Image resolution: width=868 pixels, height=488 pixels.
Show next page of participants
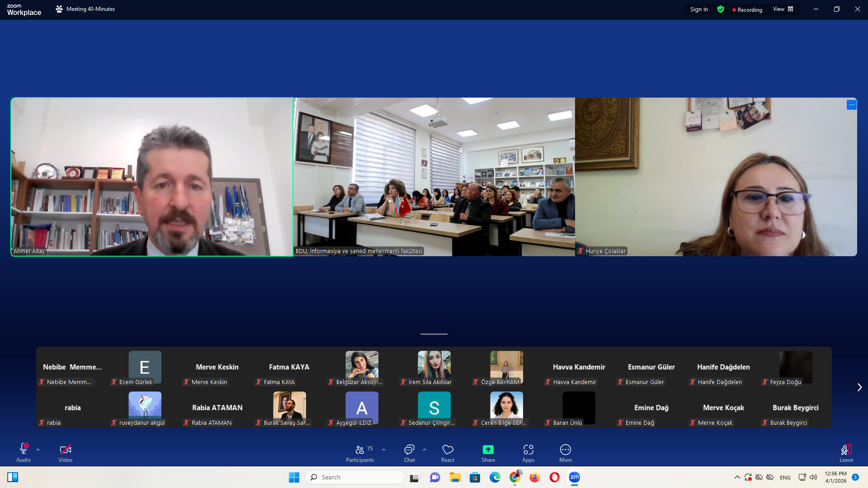(859, 387)
